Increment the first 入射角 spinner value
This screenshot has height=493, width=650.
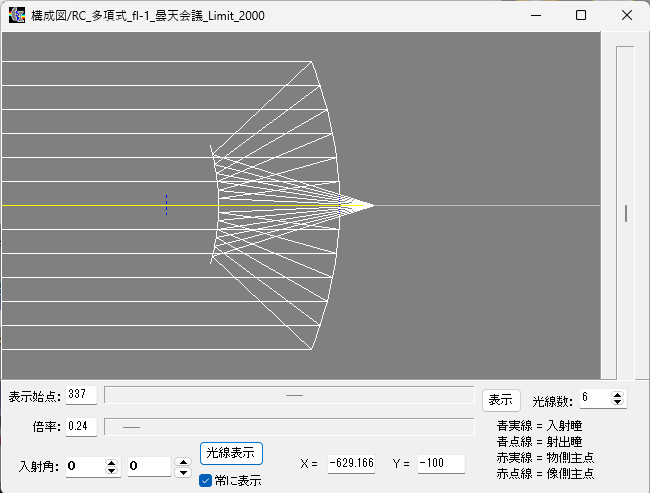(111, 462)
